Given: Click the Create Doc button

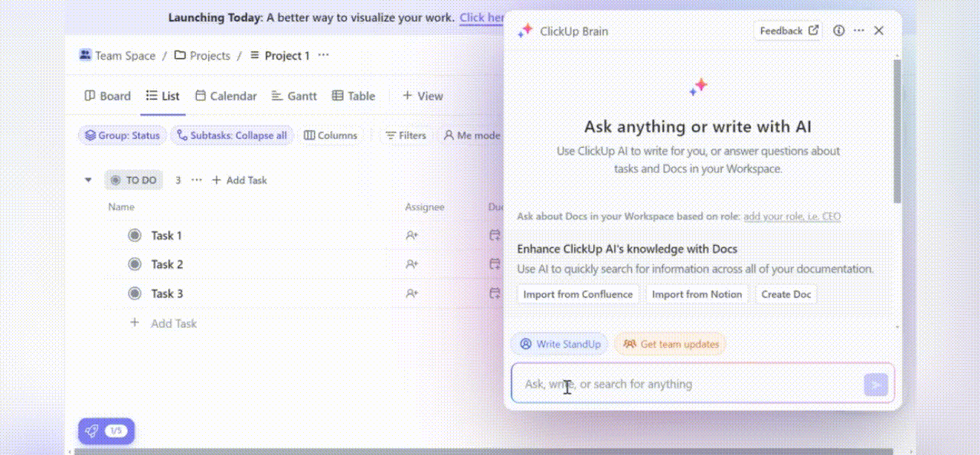Looking at the screenshot, I should (x=786, y=294).
